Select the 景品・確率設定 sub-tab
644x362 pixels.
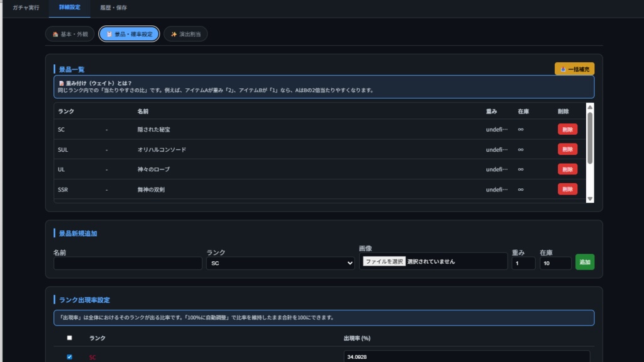[129, 34]
